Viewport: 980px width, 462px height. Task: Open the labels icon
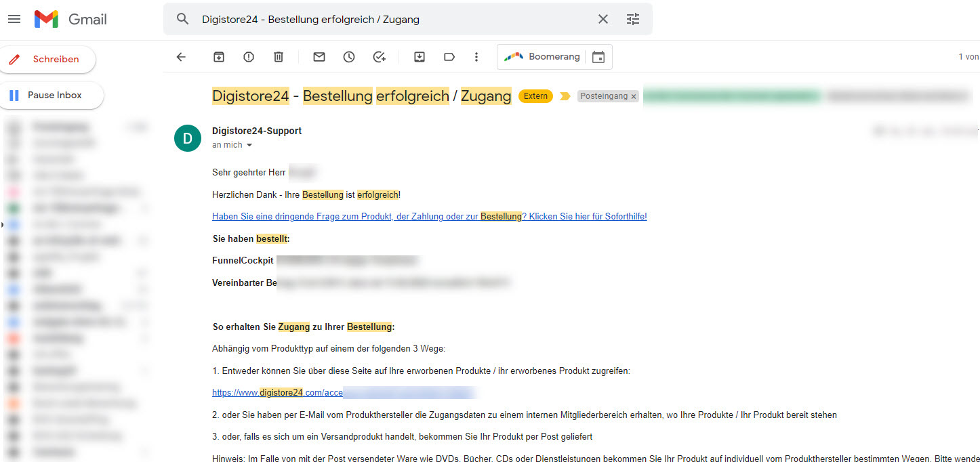click(x=449, y=57)
